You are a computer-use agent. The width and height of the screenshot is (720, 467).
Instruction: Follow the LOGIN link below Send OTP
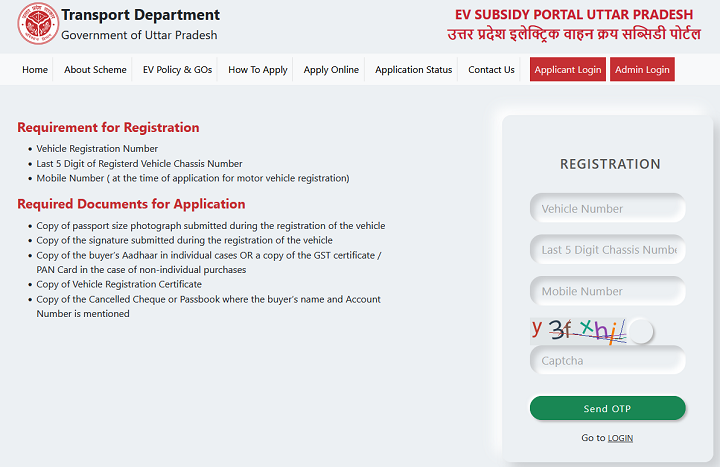point(620,438)
